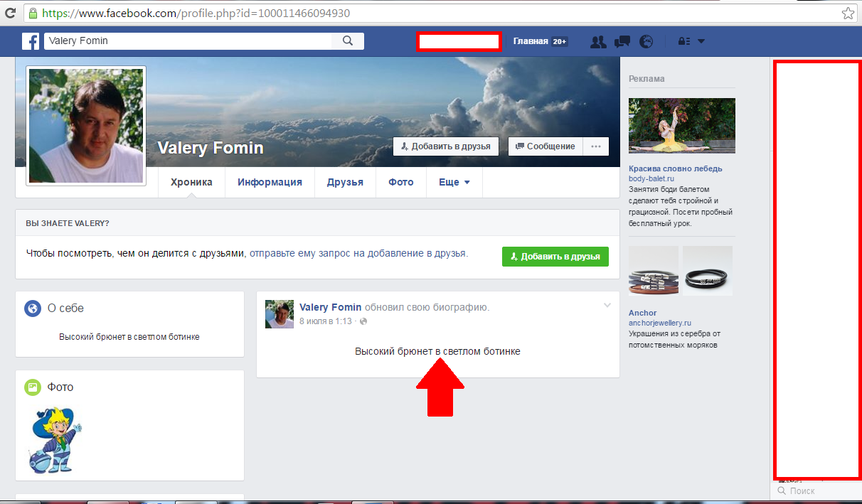
Task: Click the body-balet.ru ad domain
Action: click(x=652, y=180)
